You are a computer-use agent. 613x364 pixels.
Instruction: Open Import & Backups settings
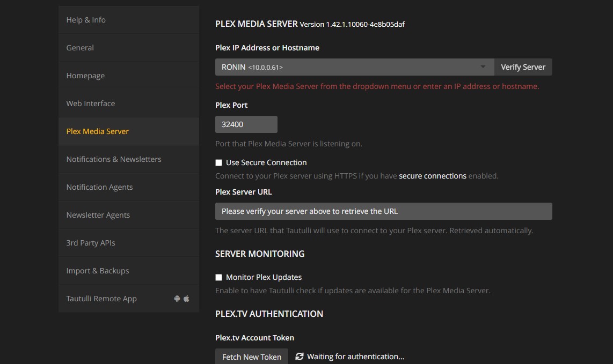[x=129, y=271]
